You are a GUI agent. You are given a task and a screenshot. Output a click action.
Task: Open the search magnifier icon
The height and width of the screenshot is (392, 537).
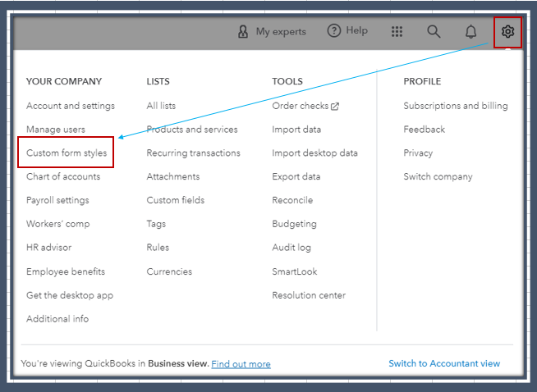click(434, 31)
